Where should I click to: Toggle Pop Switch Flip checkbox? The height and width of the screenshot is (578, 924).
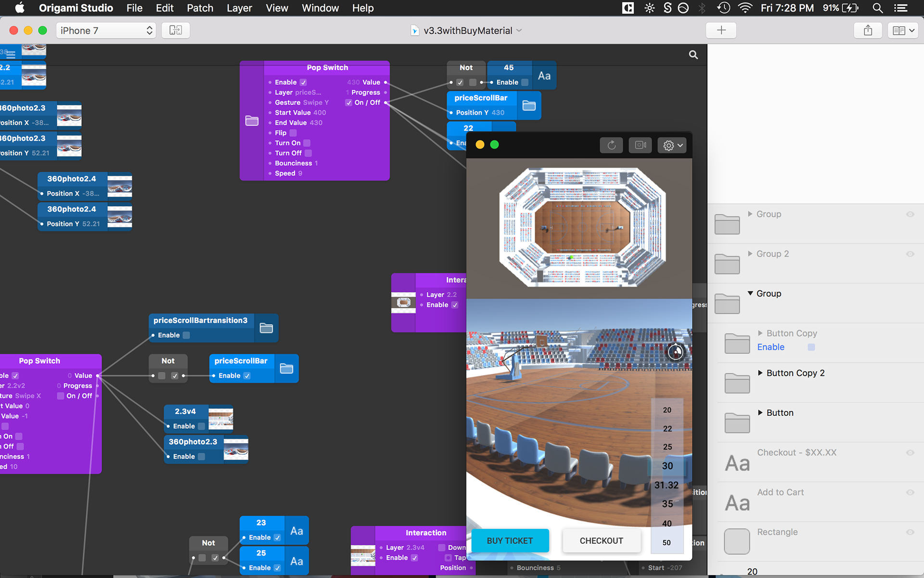(x=293, y=133)
